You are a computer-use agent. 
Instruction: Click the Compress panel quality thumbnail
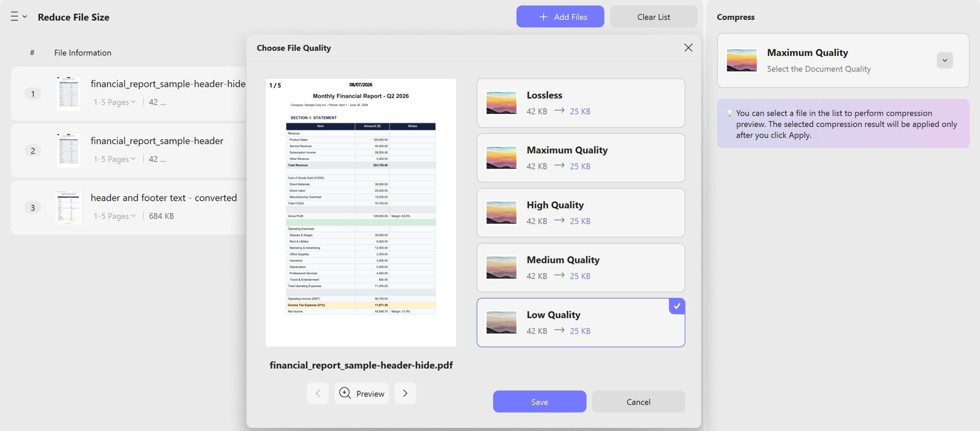coord(742,60)
